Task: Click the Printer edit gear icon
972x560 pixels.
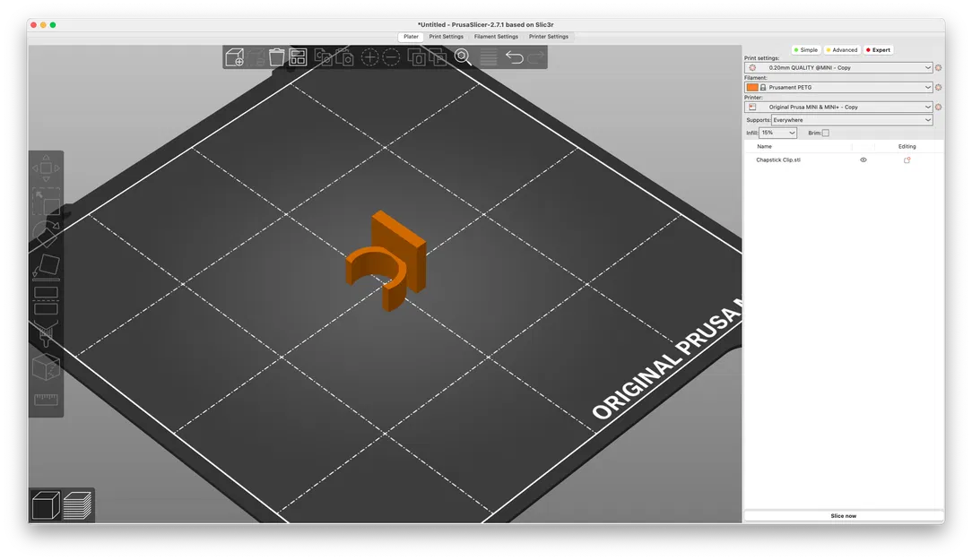Action: pyautogui.click(x=938, y=108)
